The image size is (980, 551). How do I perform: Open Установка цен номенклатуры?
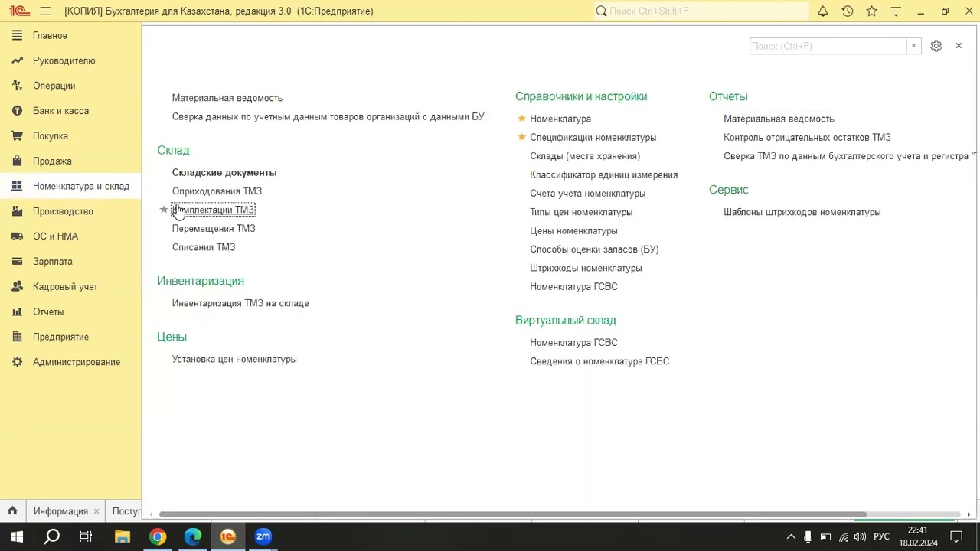(234, 359)
